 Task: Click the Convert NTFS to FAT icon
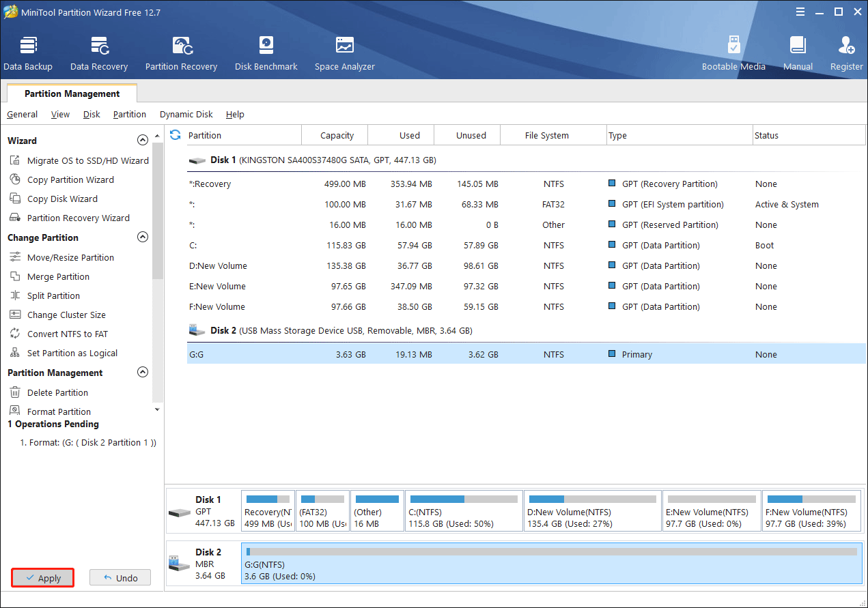(14, 334)
